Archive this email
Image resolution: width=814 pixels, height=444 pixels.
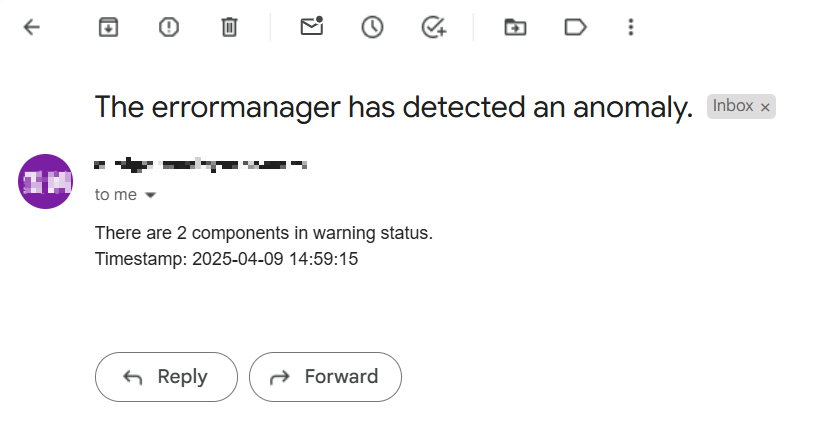coord(108,28)
